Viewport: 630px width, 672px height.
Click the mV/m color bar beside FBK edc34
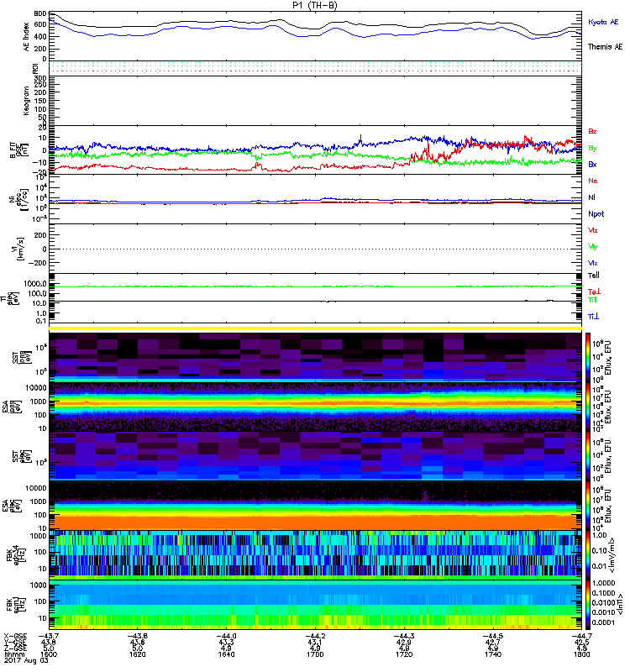point(588,555)
